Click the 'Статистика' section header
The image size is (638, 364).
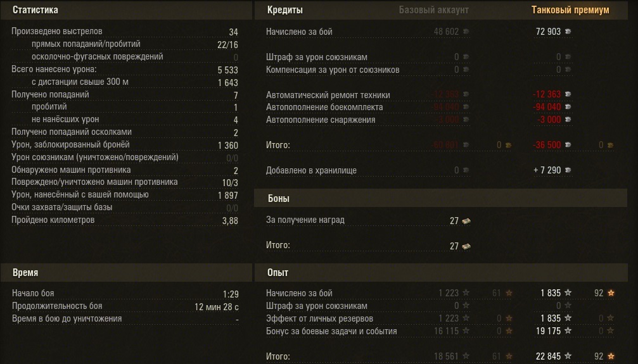tap(35, 10)
